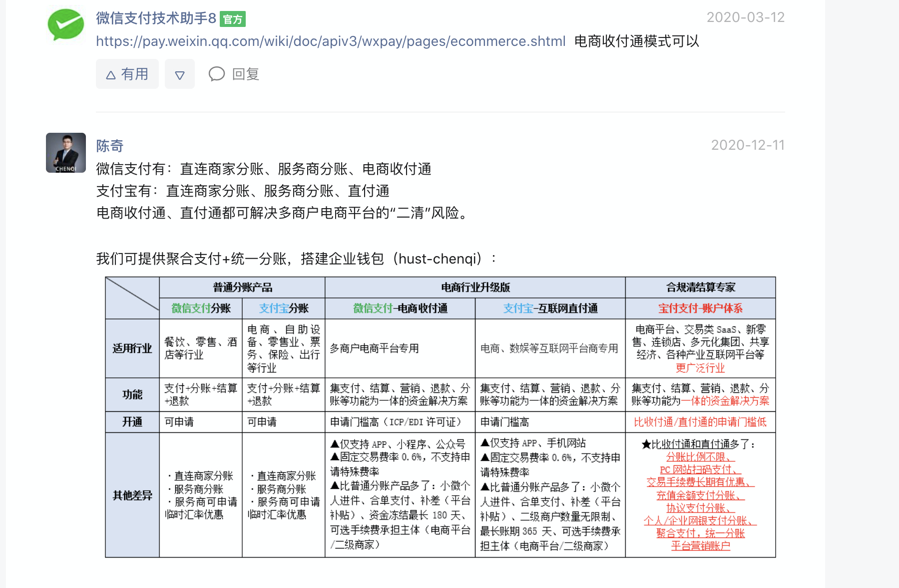Click the 电商、数娱等互联网平台商专用 cell
899x588 pixels.
pos(550,348)
